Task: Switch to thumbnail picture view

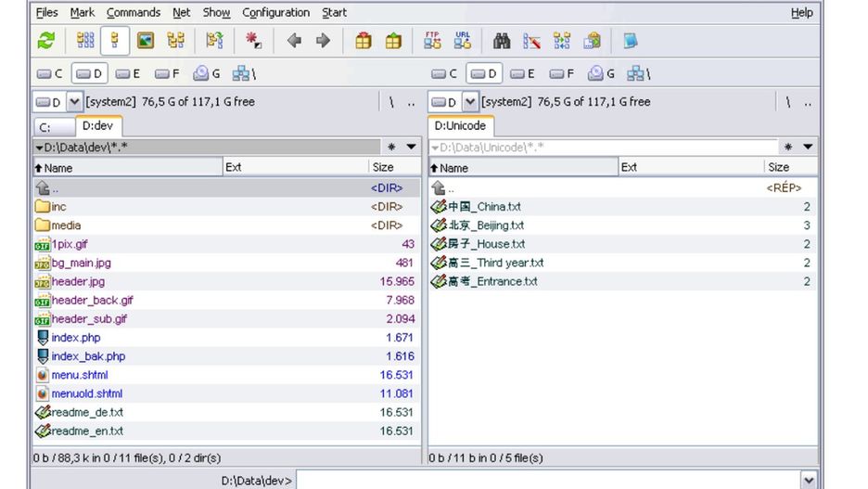Action: tap(146, 41)
